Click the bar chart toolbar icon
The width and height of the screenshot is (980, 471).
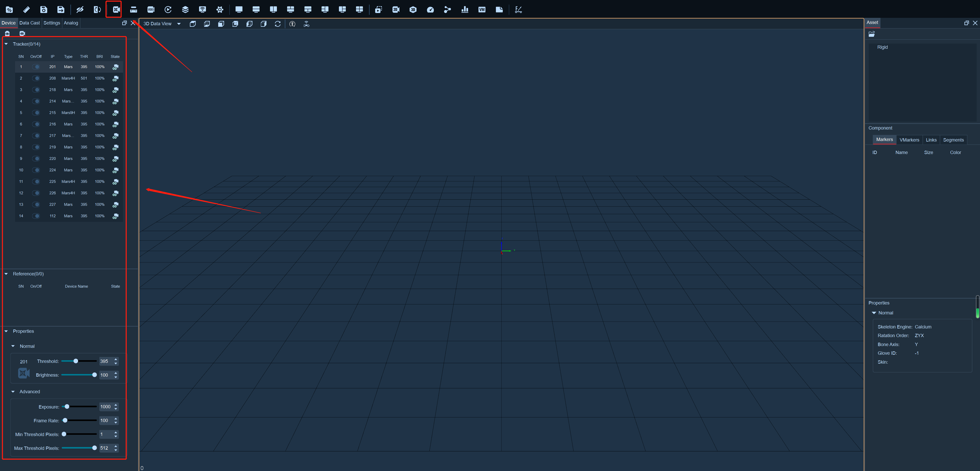coord(464,9)
